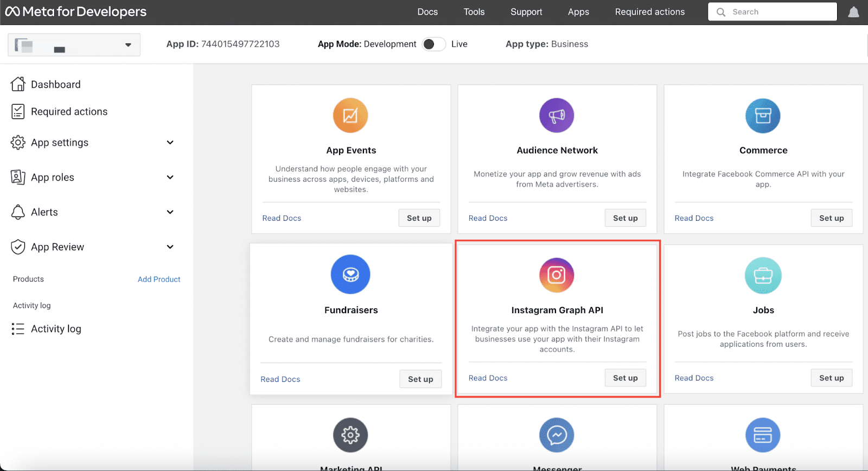Image resolution: width=868 pixels, height=471 pixels.
Task: Read Docs for App Events
Action: point(282,218)
